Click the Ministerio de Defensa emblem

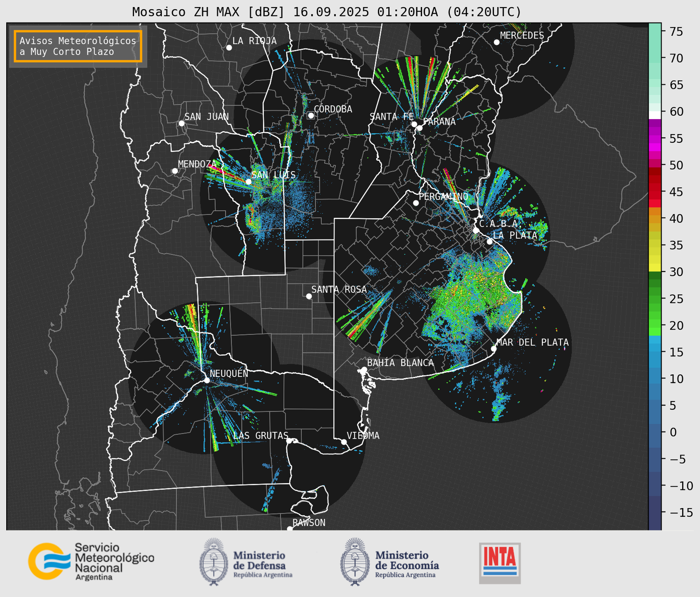pos(214,562)
